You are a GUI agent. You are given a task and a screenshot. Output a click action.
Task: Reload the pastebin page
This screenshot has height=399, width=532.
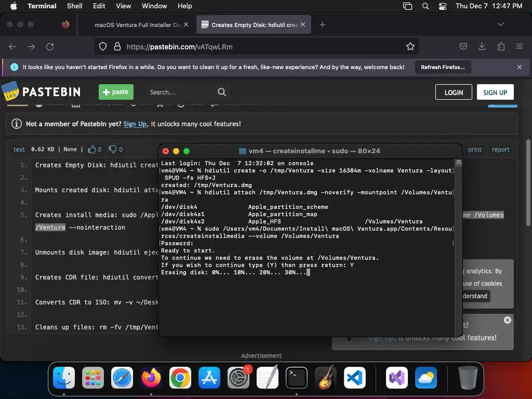[50, 46]
